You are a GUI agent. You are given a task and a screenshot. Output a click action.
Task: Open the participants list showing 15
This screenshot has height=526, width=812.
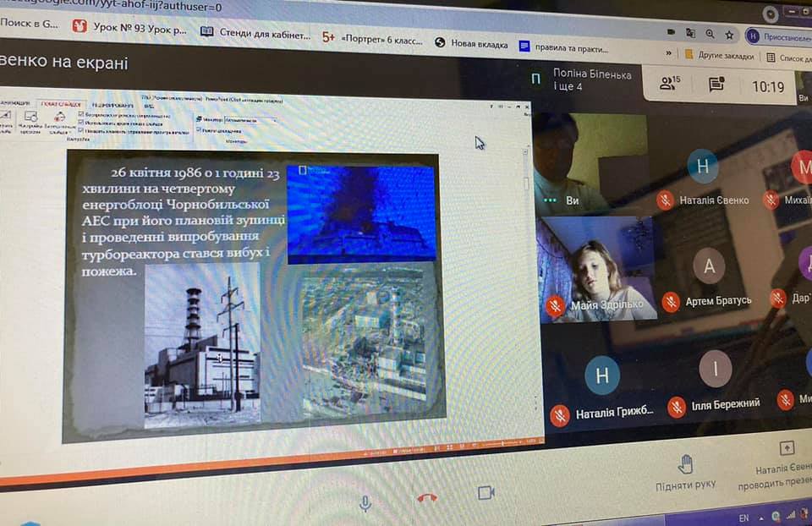pos(670,83)
